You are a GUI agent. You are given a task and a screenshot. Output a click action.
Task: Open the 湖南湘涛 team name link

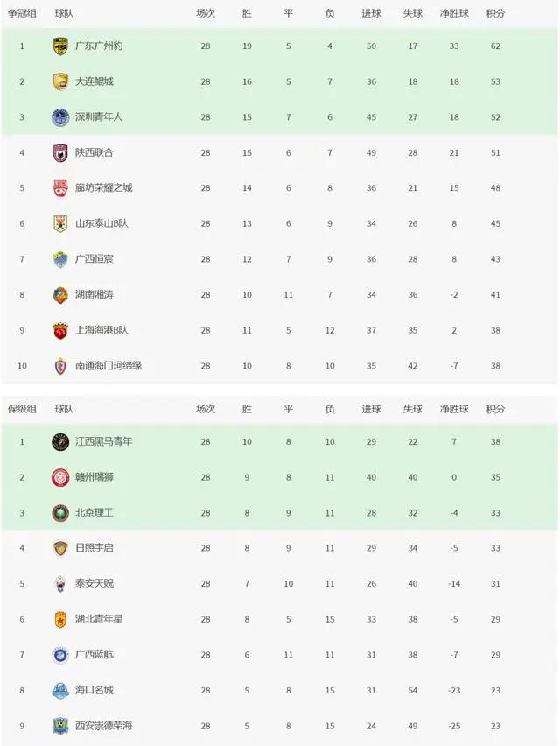point(94,294)
